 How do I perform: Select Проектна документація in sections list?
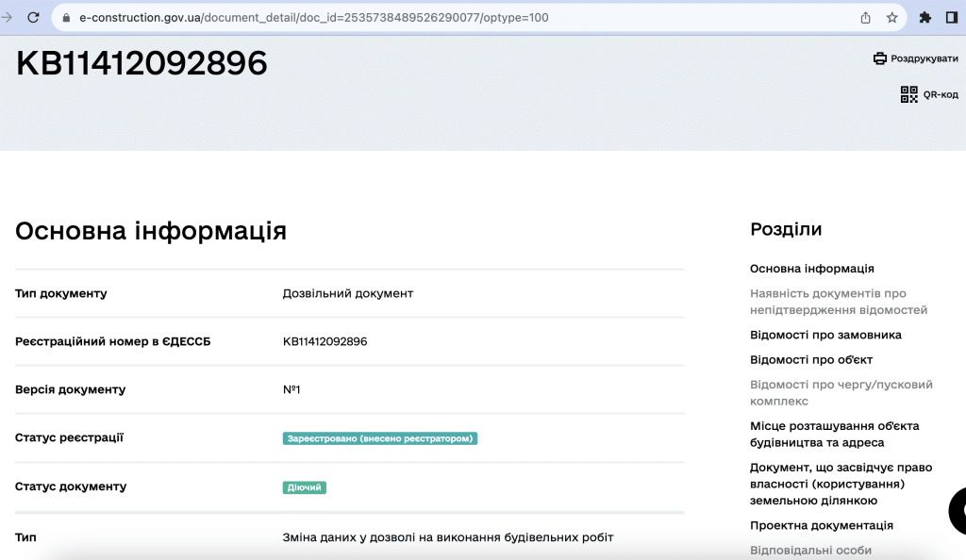click(x=821, y=525)
